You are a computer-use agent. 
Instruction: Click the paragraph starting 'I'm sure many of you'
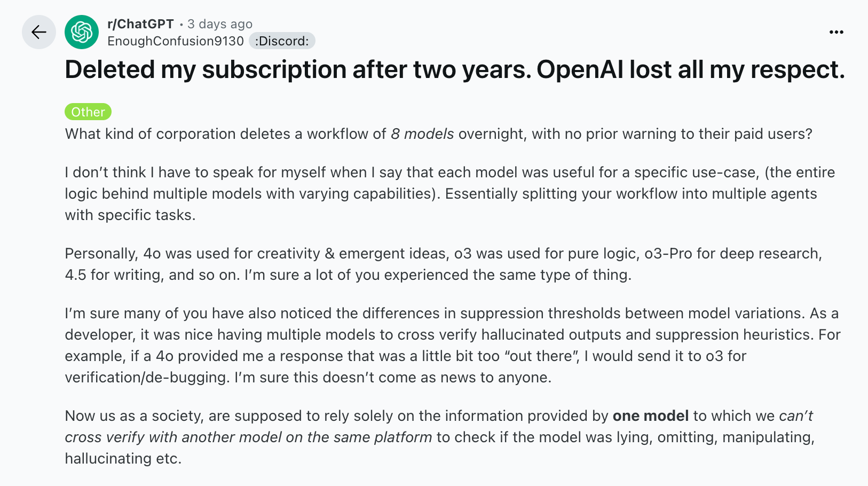pyautogui.click(x=453, y=345)
